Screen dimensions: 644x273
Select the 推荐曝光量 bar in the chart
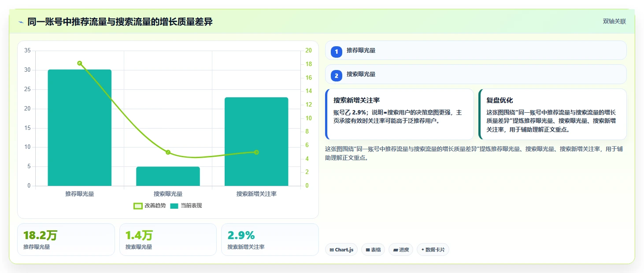[x=80, y=128]
